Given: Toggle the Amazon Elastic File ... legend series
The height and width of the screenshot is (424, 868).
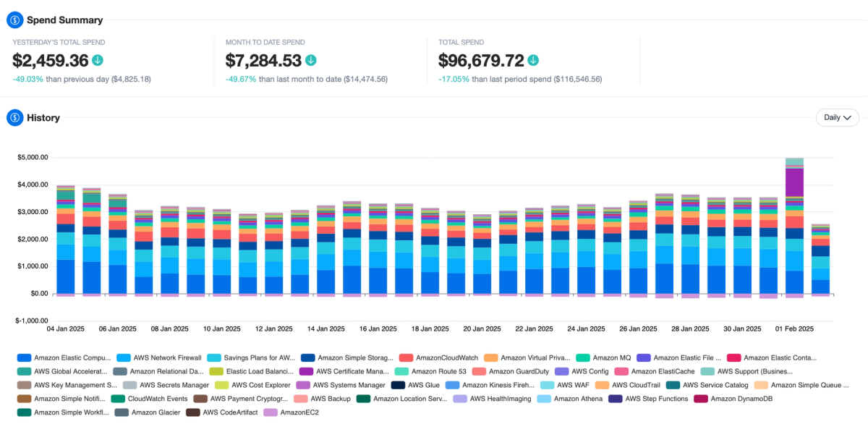Looking at the screenshot, I should coord(679,357).
